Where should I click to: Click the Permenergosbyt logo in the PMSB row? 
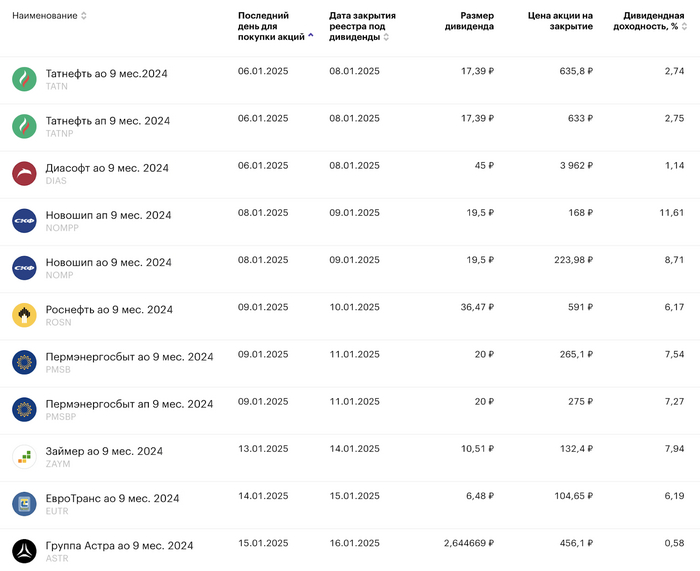tap(24, 362)
